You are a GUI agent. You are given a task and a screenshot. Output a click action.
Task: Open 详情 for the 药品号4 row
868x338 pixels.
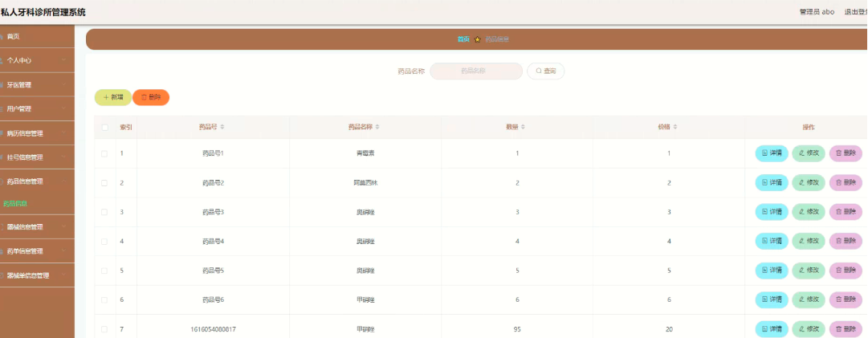(772, 241)
